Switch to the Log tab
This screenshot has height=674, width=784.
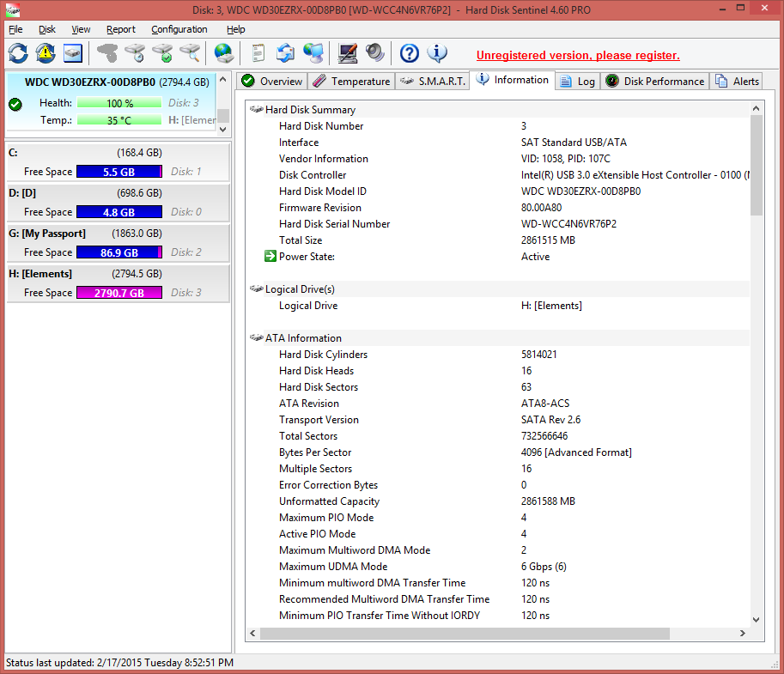(x=577, y=81)
